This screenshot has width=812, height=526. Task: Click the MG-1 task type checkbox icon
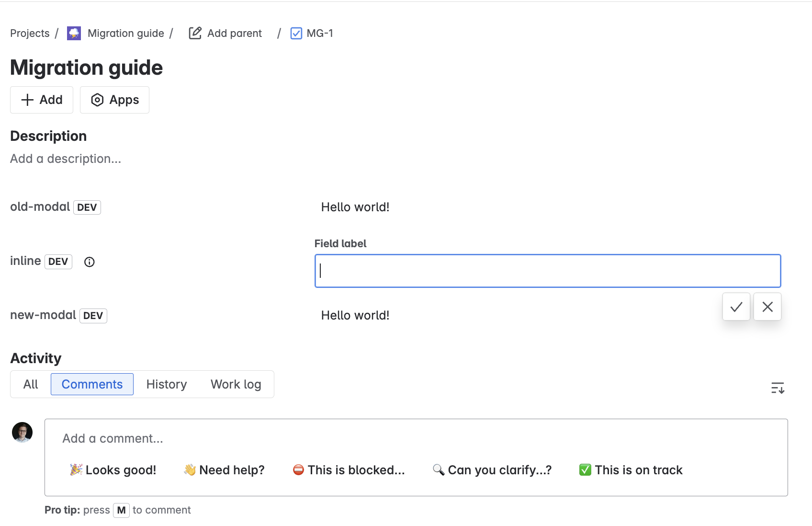[x=296, y=33]
